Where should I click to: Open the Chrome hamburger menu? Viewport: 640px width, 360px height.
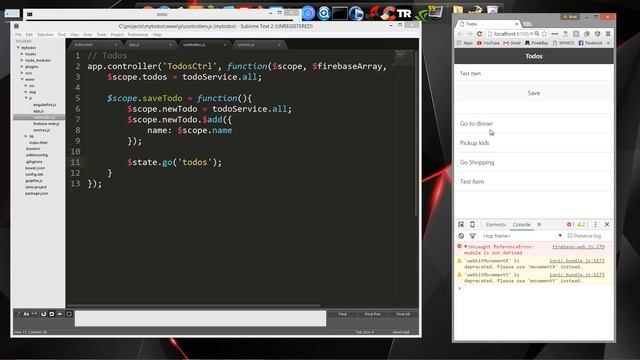[x=608, y=34]
